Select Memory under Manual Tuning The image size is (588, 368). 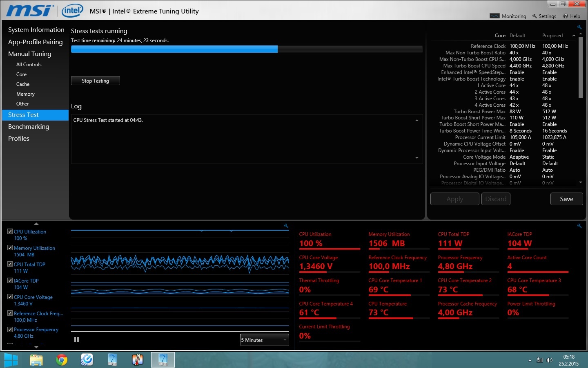point(25,94)
